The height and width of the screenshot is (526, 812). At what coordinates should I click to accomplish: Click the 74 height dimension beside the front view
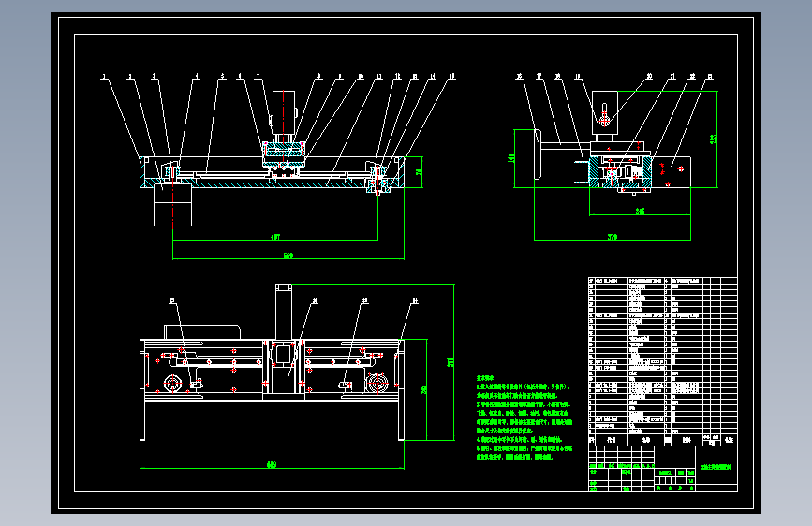pyautogui.click(x=419, y=172)
